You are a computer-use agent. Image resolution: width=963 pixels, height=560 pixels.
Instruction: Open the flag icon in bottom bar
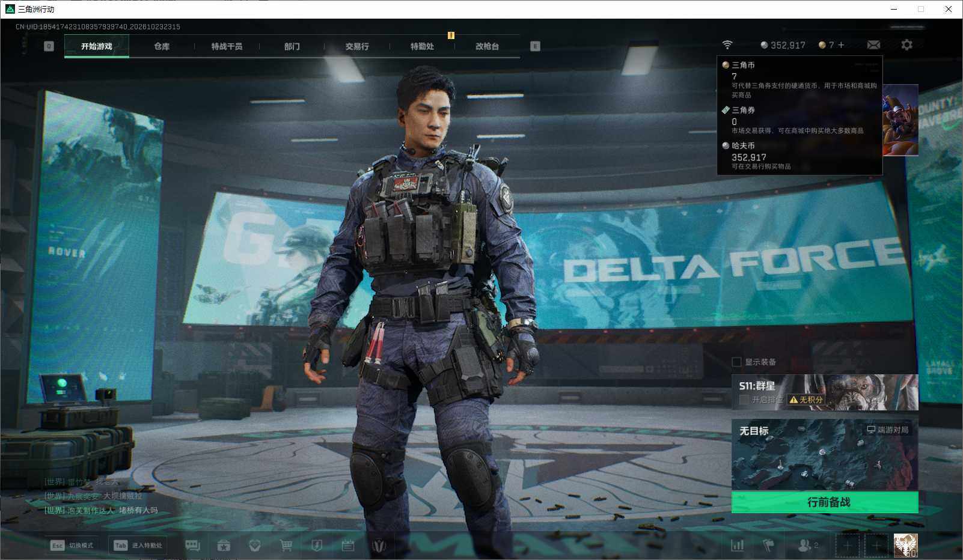pyautogui.click(x=768, y=546)
